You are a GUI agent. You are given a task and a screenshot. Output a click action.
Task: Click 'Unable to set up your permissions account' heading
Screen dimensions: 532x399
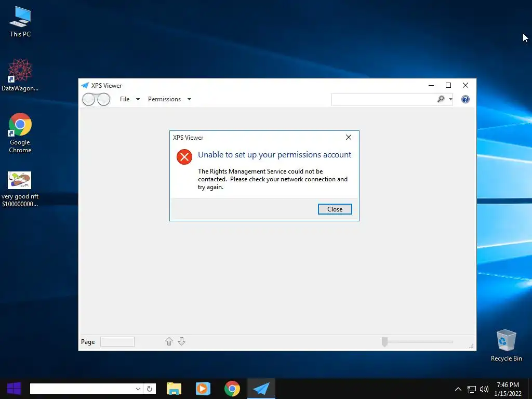(274, 155)
